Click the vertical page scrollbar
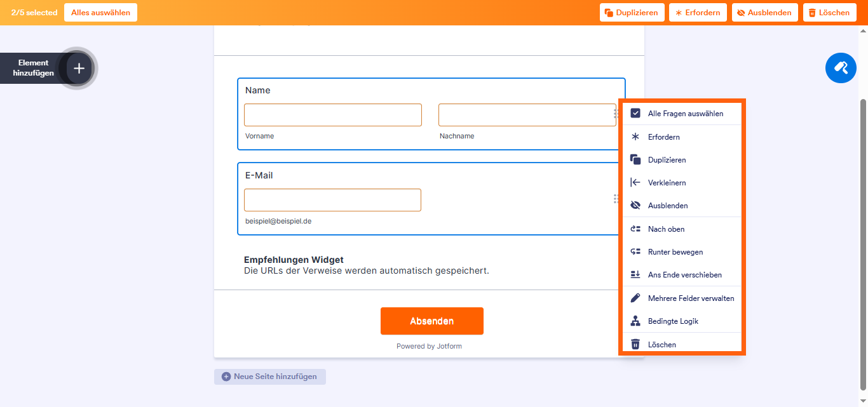This screenshot has height=407, width=868. (862, 241)
